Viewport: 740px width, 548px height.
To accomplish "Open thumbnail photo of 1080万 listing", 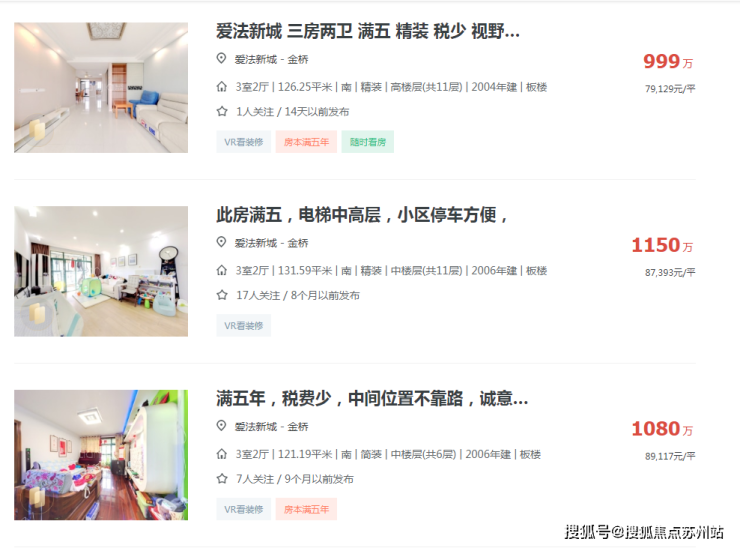I will [101, 455].
